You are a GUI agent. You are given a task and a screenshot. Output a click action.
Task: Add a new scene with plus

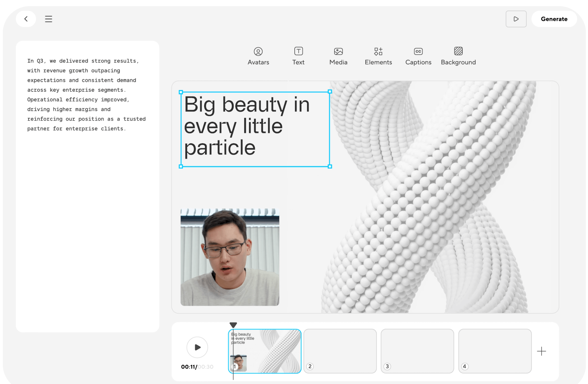pyautogui.click(x=541, y=351)
